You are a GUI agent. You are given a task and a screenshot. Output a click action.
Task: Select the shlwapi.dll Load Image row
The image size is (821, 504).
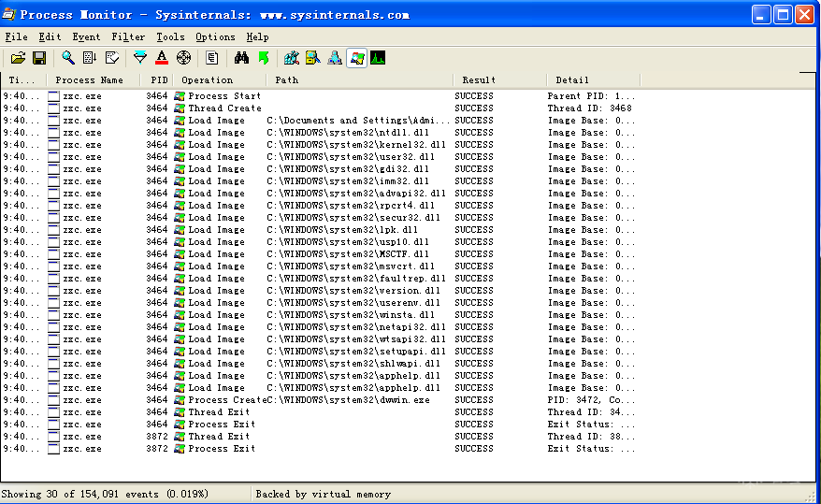[320, 364]
